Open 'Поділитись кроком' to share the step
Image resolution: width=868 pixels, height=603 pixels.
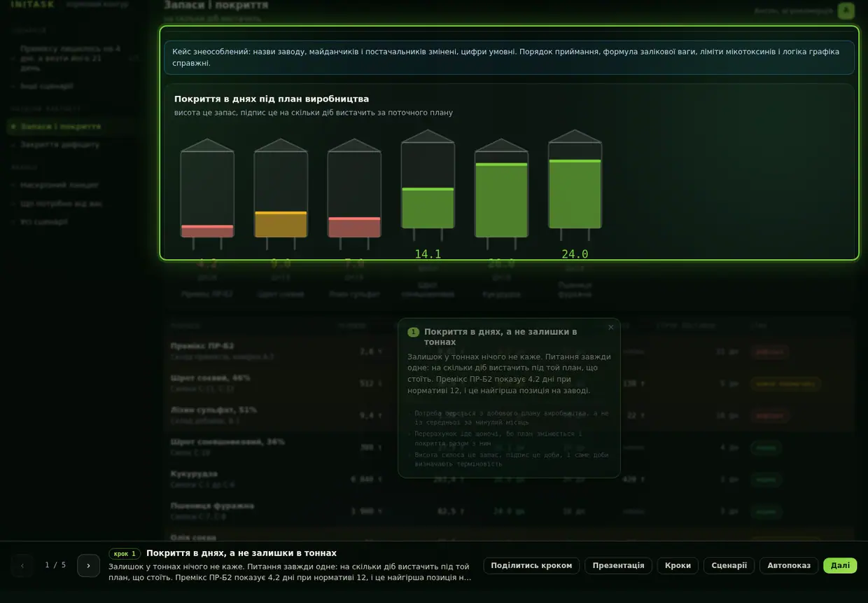click(531, 566)
